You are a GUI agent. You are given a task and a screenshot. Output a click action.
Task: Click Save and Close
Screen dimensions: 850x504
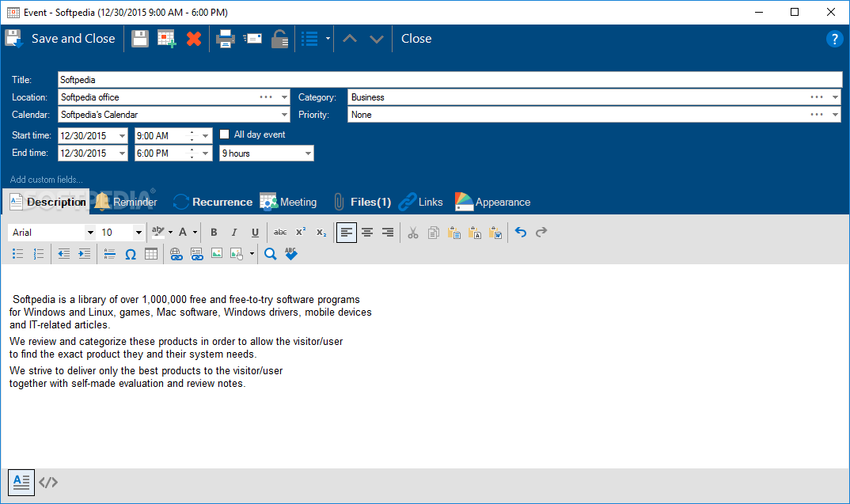coord(60,39)
